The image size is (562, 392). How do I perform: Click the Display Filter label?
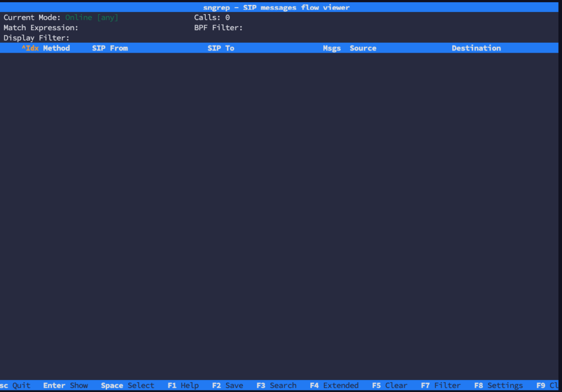[x=37, y=38]
